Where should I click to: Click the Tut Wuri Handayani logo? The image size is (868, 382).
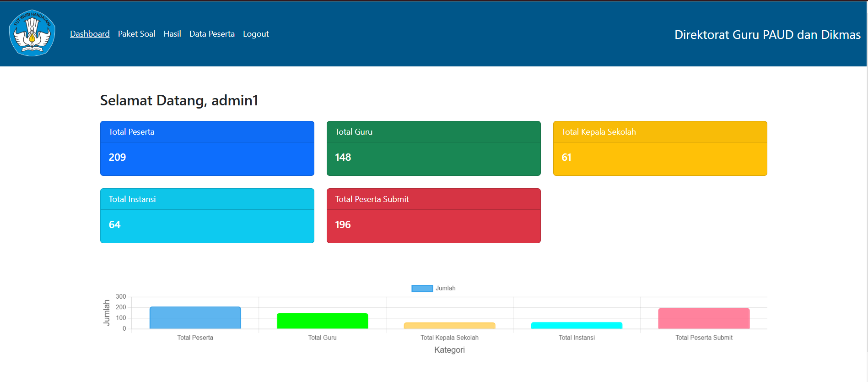pyautogui.click(x=32, y=33)
